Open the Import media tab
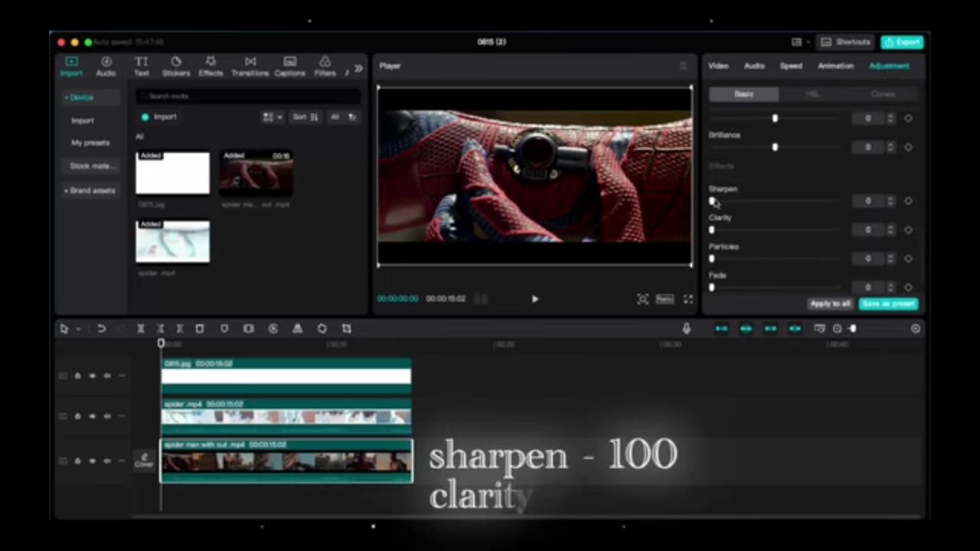Screen dimensions: 980x551 click(x=71, y=67)
